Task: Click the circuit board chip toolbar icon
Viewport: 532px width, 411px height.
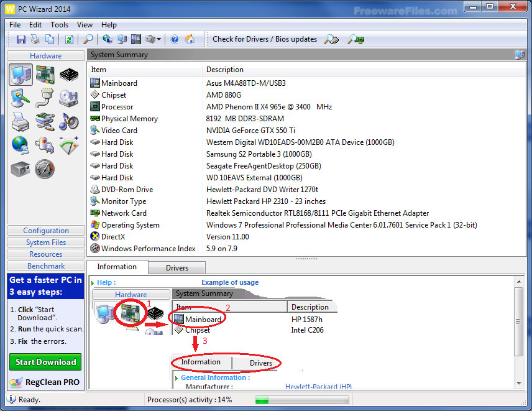Action: tap(136, 39)
